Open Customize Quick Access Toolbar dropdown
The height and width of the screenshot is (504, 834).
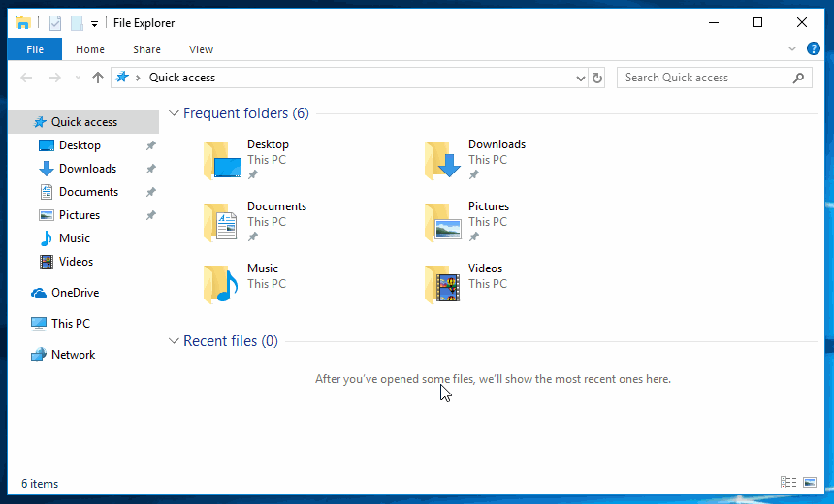click(x=94, y=24)
